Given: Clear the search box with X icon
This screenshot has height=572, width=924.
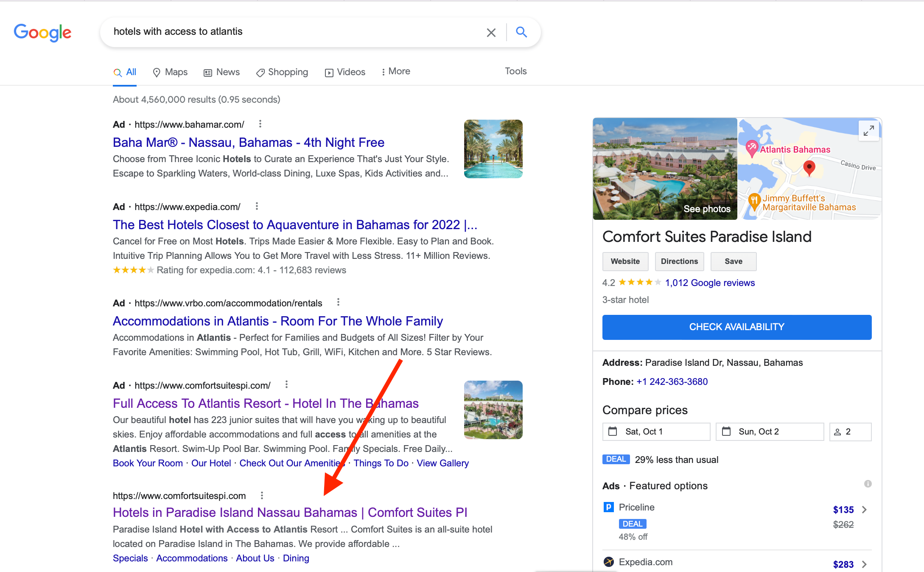Looking at the screenshot, I should [x=491, y=33].
